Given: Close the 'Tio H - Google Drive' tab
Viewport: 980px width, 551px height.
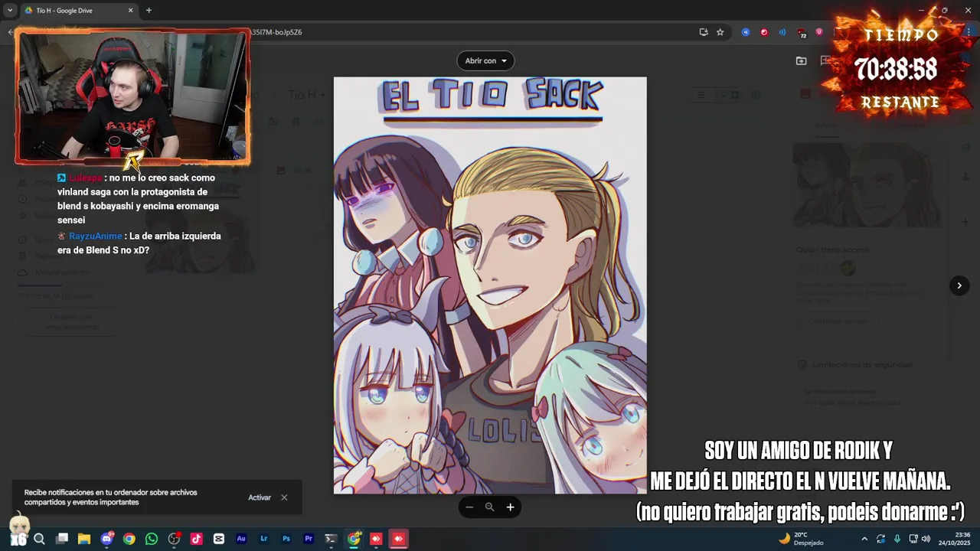Looking at the screenshot, I should click(x=130, y=10).
